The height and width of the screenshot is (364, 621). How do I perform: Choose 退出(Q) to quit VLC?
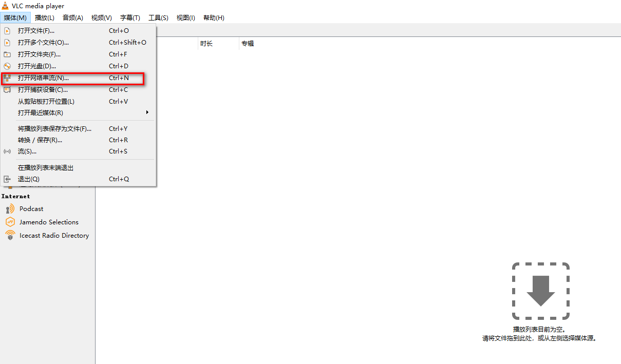[x=79, y=179]
